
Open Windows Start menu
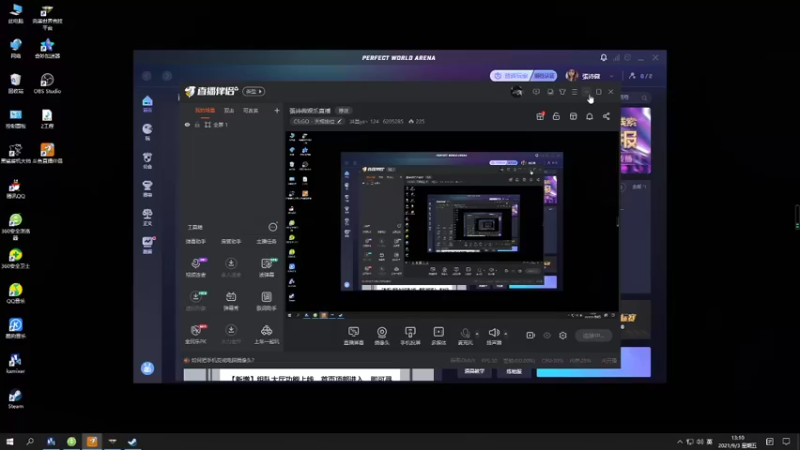[x=10, y=441]
